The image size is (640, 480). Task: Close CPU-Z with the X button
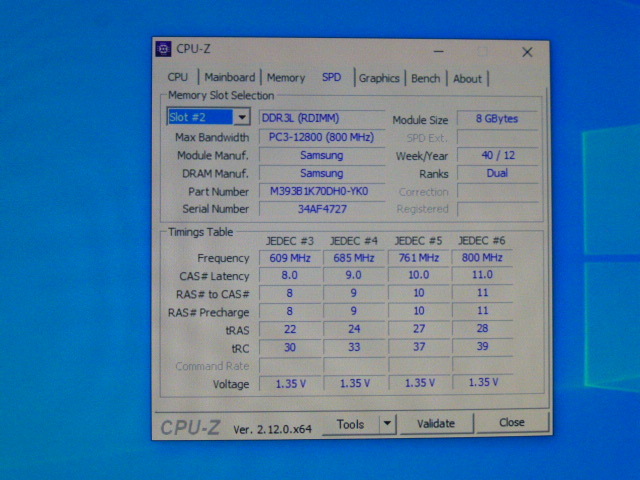click(x=527, y=52)
